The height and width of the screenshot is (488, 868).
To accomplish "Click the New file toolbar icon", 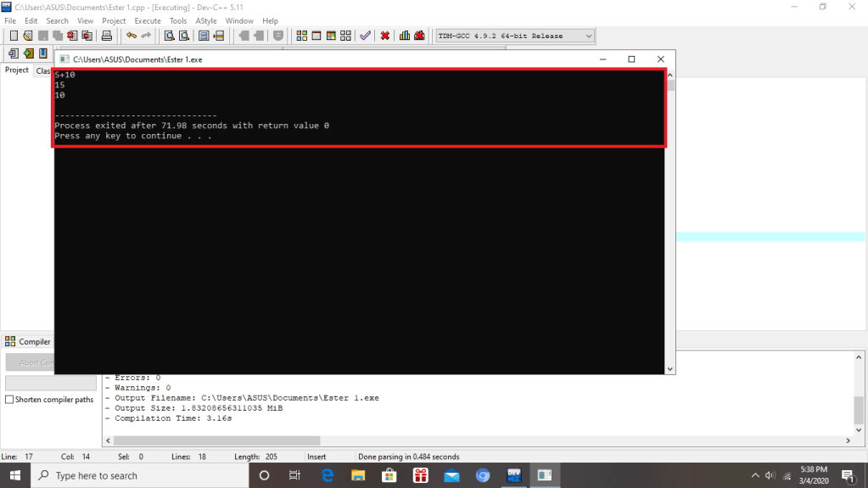I will coord(14,36).
